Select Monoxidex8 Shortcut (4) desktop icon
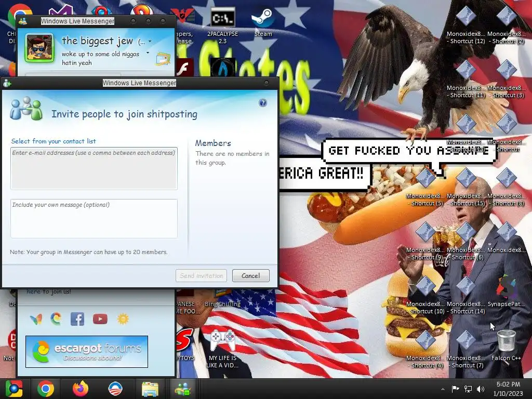The height and width of the screenshot is (399, 532). click(425, 350)
